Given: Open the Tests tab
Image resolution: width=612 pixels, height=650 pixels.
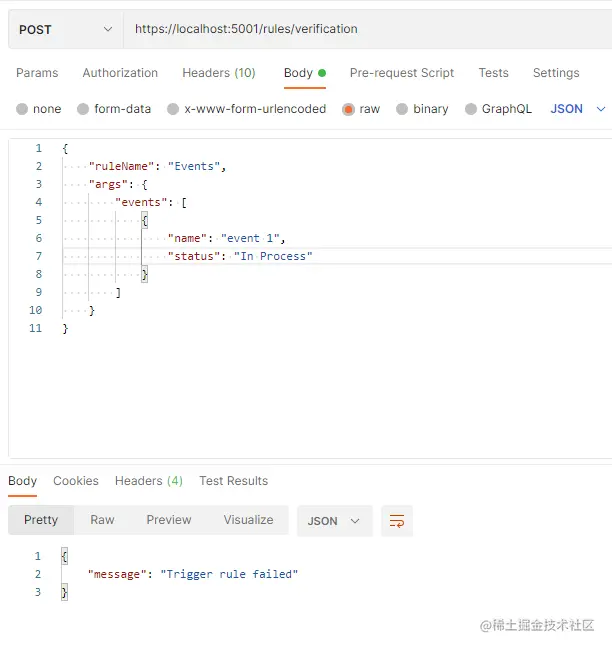Looking at the screenshot, I should (493, 73).
